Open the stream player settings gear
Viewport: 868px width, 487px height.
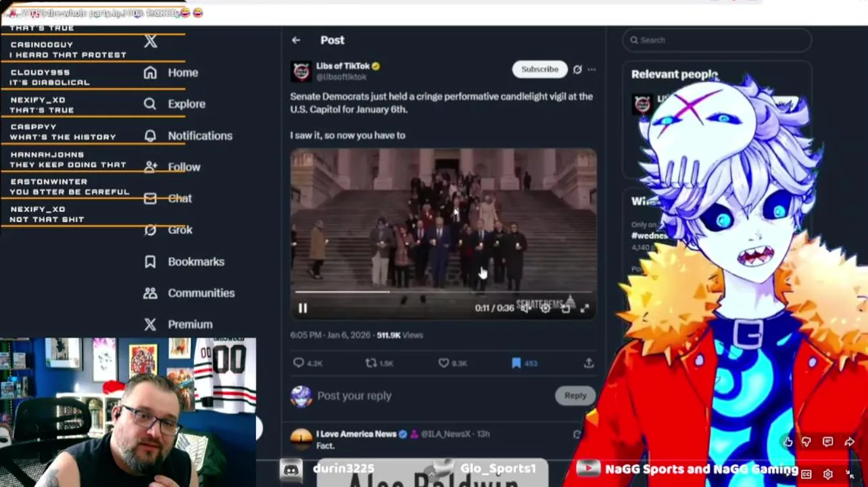click(828, 474)
